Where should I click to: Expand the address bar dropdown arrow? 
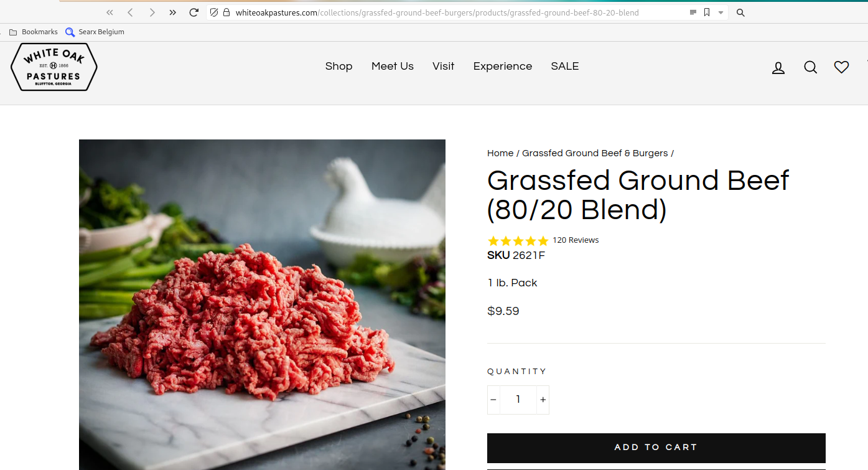721,12
